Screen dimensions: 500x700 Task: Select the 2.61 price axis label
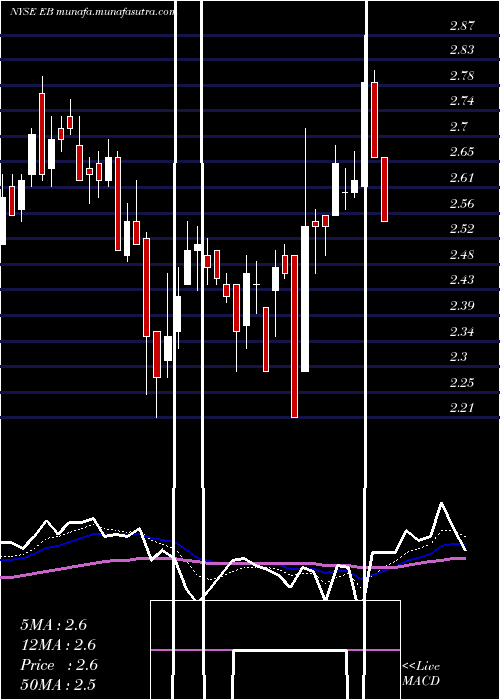tap(462, 178)
